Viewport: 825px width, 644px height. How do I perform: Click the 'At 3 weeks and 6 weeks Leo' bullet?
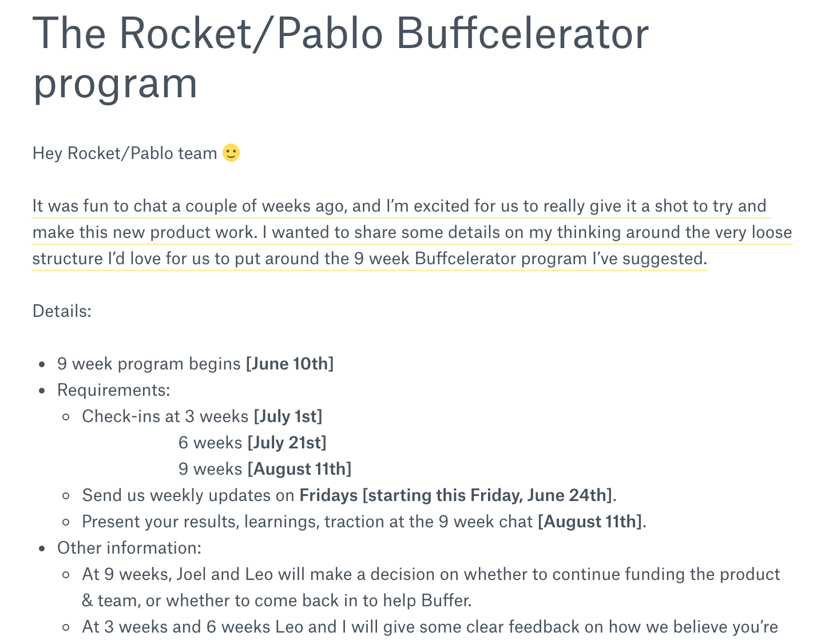point(430,627)
